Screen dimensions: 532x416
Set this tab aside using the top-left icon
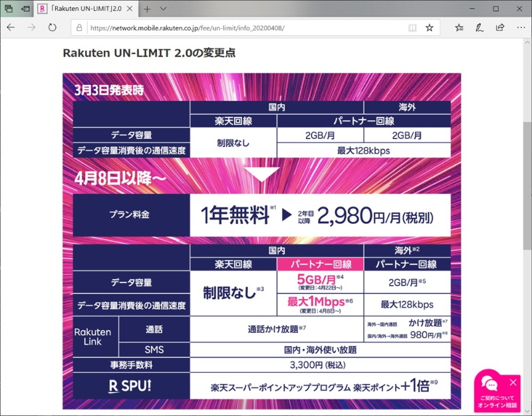click(8, 7)
